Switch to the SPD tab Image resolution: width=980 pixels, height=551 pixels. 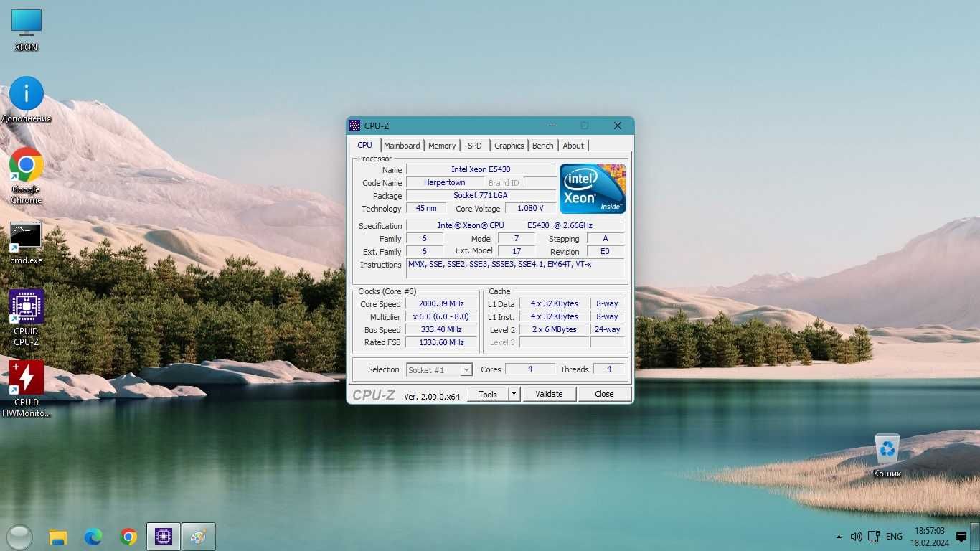pos(475,146)
